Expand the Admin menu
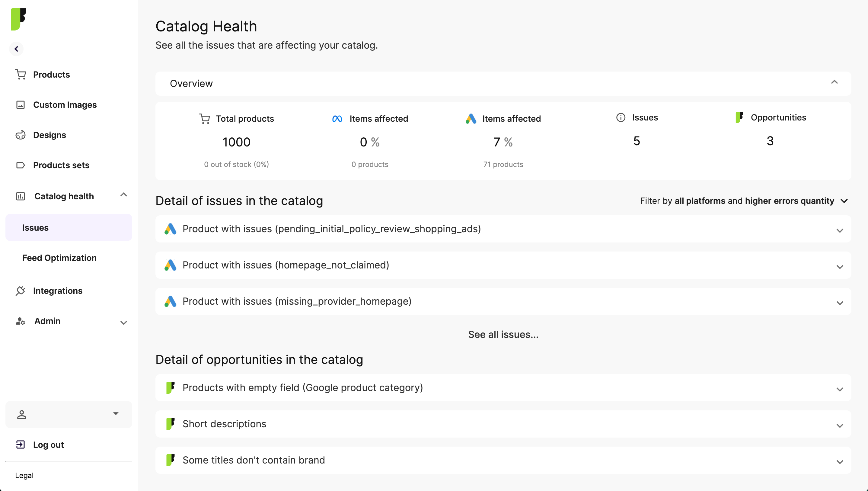 coord(123,323)
